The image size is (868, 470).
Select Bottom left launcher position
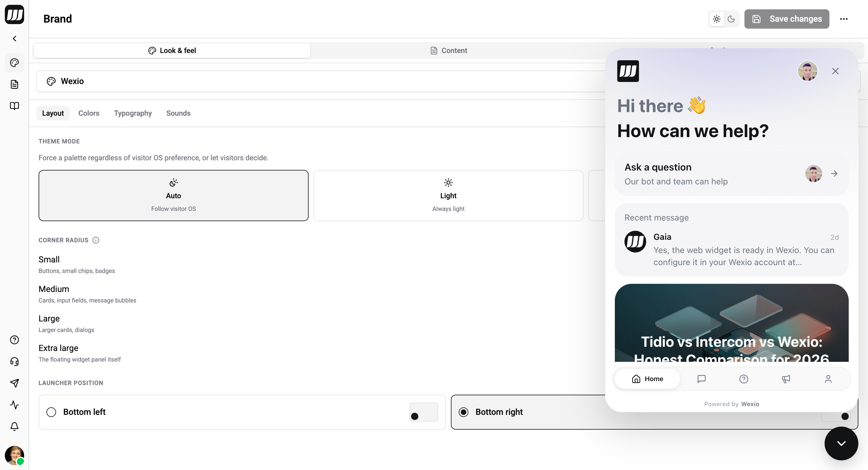point(242,412)
